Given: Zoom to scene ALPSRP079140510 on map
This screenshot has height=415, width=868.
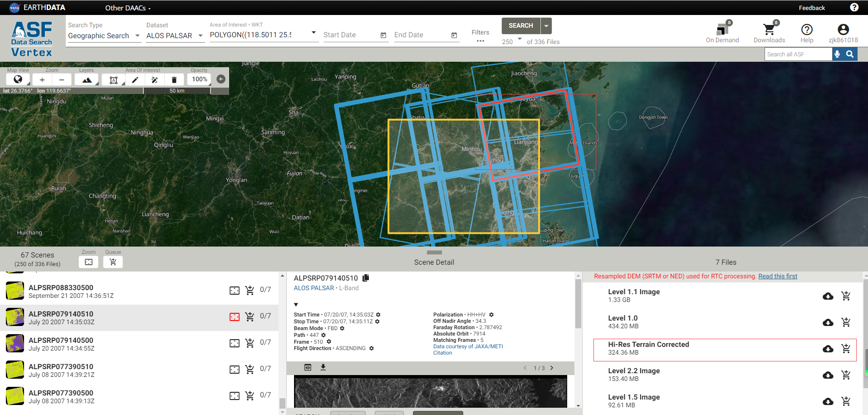Looking at the screenshot, I should coord(235,317).
